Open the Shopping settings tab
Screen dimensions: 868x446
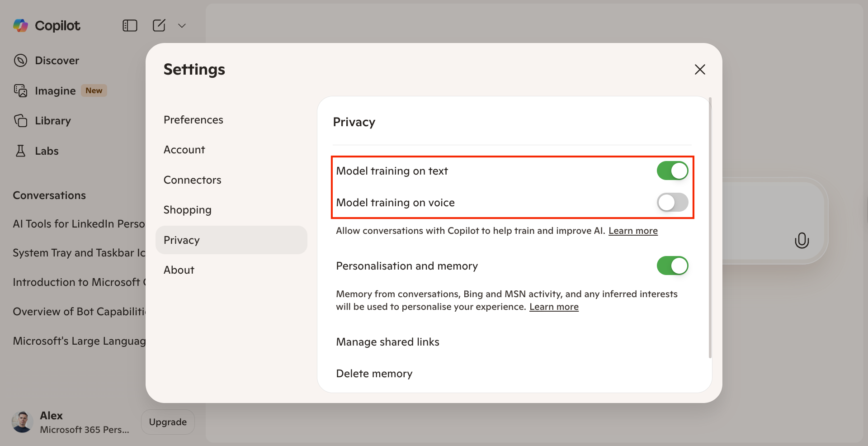231,210
